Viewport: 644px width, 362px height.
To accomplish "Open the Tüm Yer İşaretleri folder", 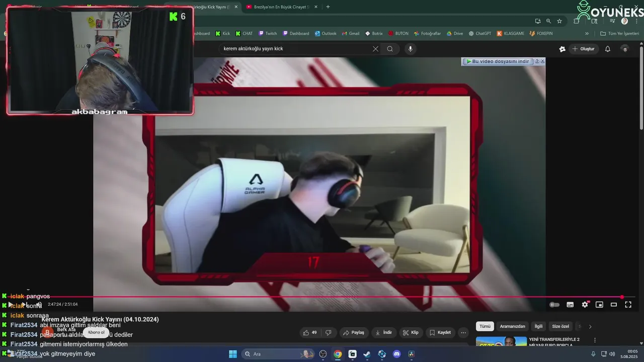I will click(619, 34).
